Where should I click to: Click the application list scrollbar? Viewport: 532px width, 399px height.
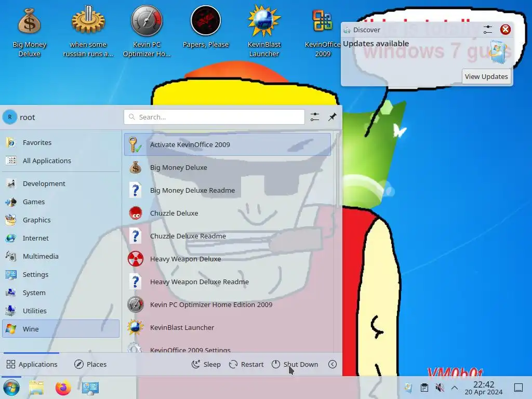(x=337, y=170)
